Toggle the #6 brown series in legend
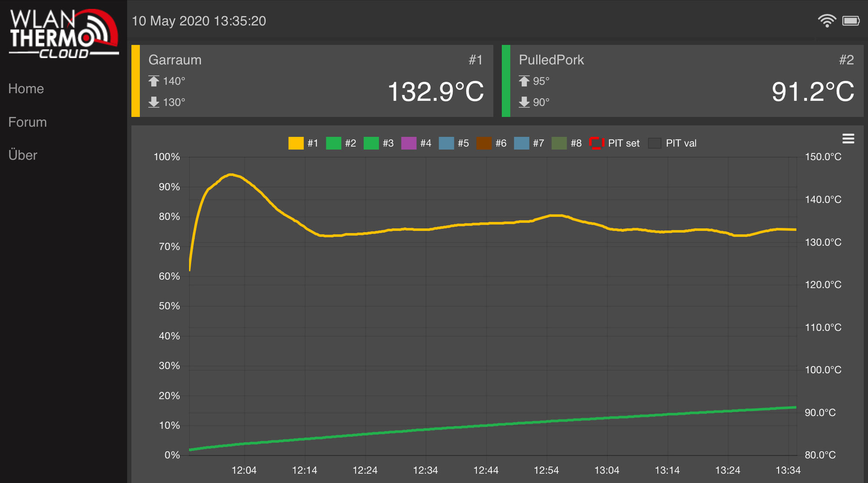Image resolution: width=868 pixels, height=483 pixels. click(491, 144)
